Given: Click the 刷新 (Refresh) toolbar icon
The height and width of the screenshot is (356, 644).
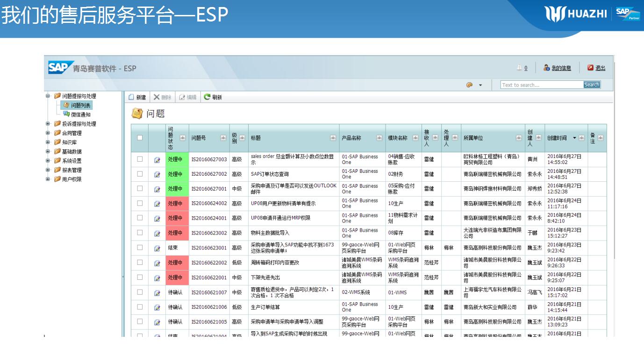Looking at the screenshot, I should pyautogui.click(x=207, y=97).
